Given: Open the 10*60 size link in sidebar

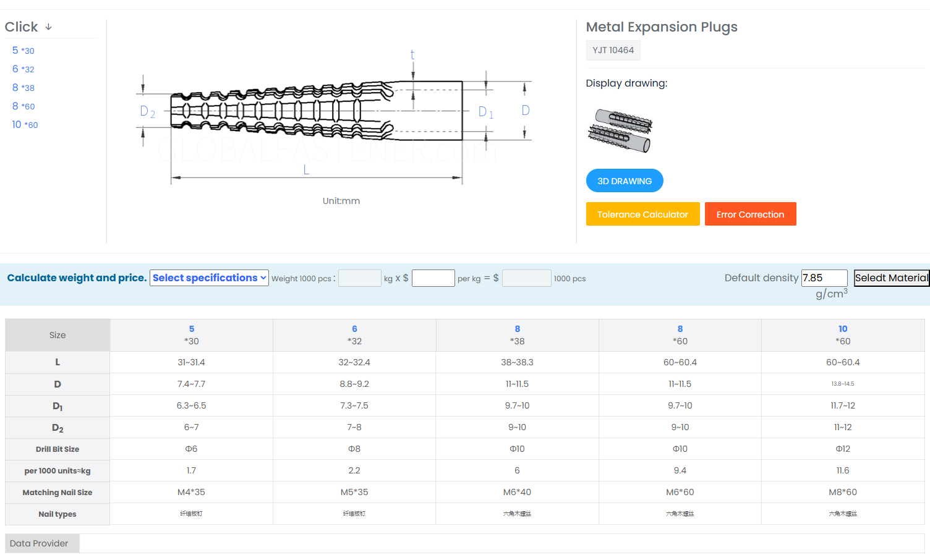Looking at the screenshot, I should [25, 125].
